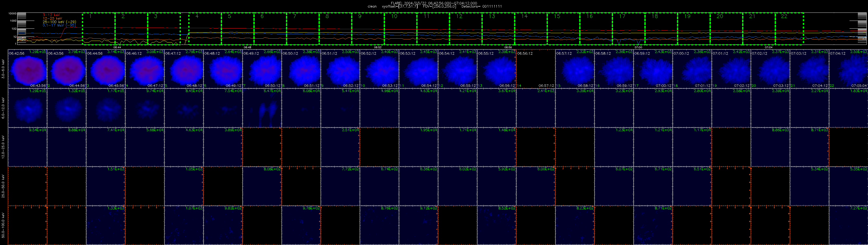Image resolution: width=868 pixels, height=245 pixels.
Task: Select interval 2 box in the light curve
Action: point(131,29)
